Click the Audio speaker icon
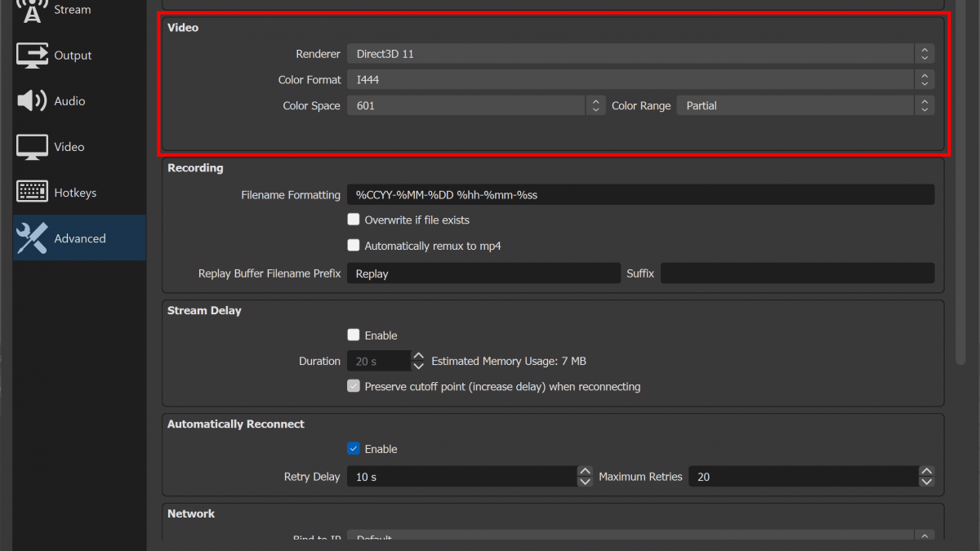 tap(32, 101)
